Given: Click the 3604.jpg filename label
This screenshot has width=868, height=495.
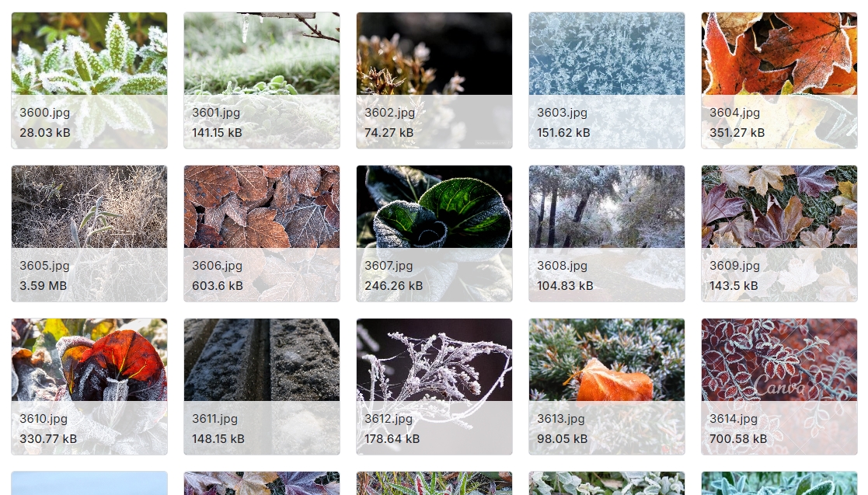Looking at the screenshot, I should (734, 113).
